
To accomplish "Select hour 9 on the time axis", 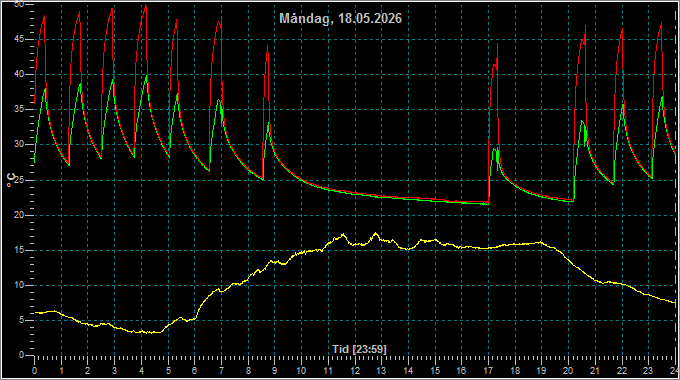I will click(x=275, y=371).
